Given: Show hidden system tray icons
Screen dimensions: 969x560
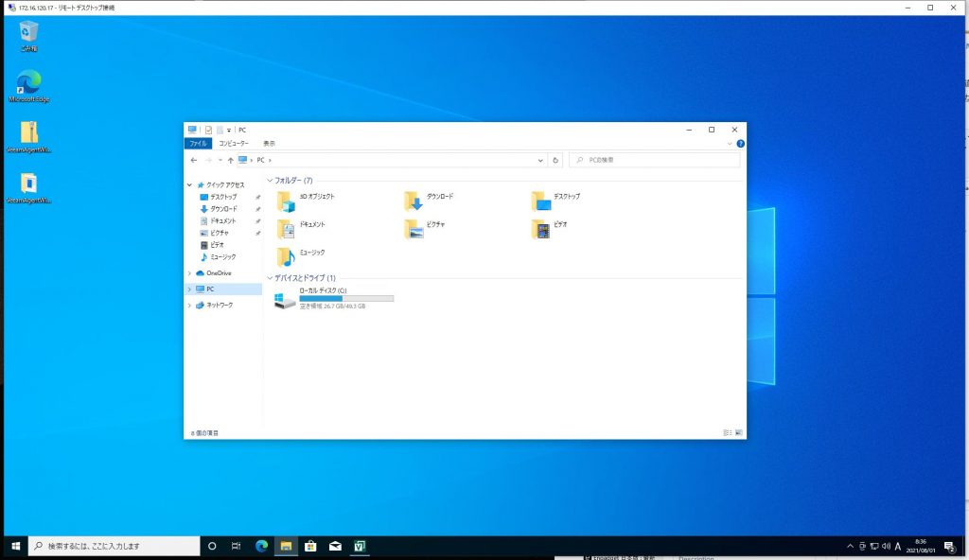Looking at the screenshot, I should (850, 546).
